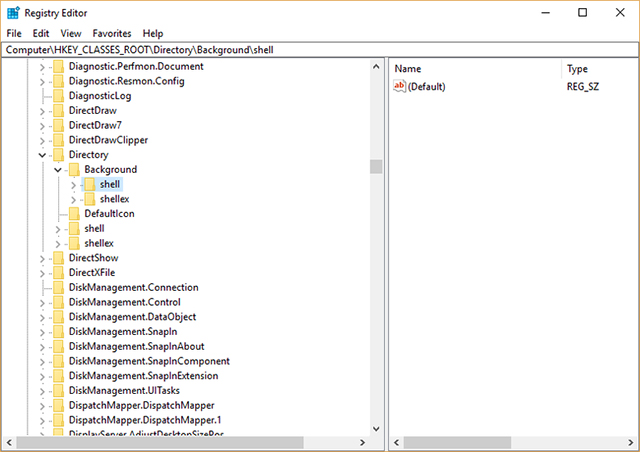The width and height of the screenshot is (640, 452).
Task: Expand the DiskManagement.Control key
Action: tap(42, 303)
